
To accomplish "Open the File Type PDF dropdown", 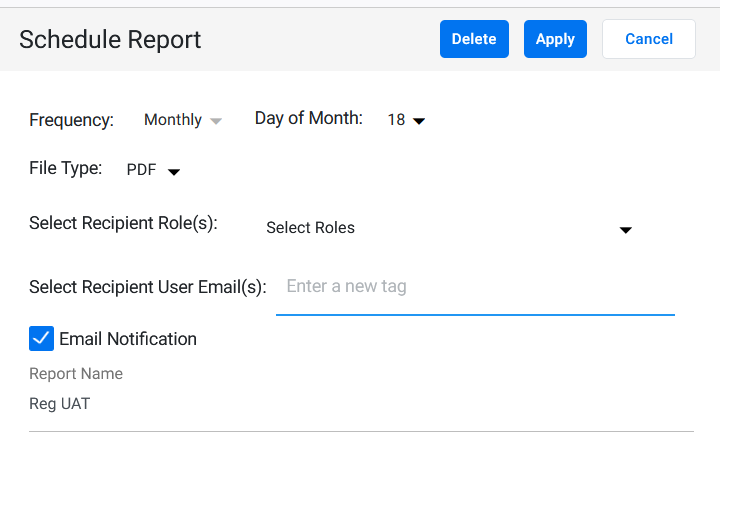I will (153, 169).
